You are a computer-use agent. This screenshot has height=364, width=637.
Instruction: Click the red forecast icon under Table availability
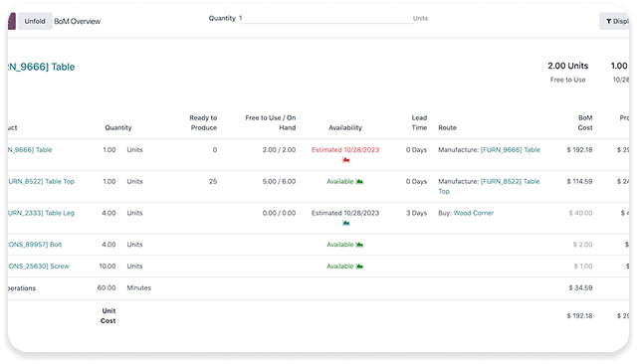[345, 160]
